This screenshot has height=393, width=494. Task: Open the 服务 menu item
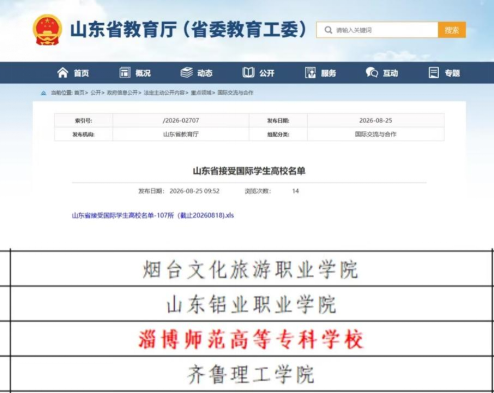click(x=328, y=73)
